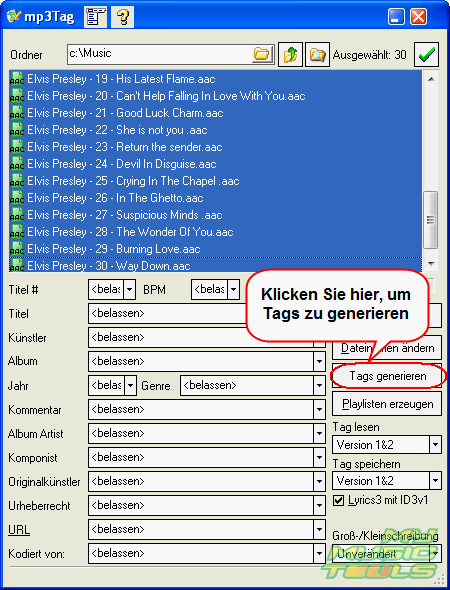This screenshot has height=590, width=450.
Task: Toggle Lyrics3 mit ID3v1 checkbox
Action: pyautogui.click(x=339, y=500)
